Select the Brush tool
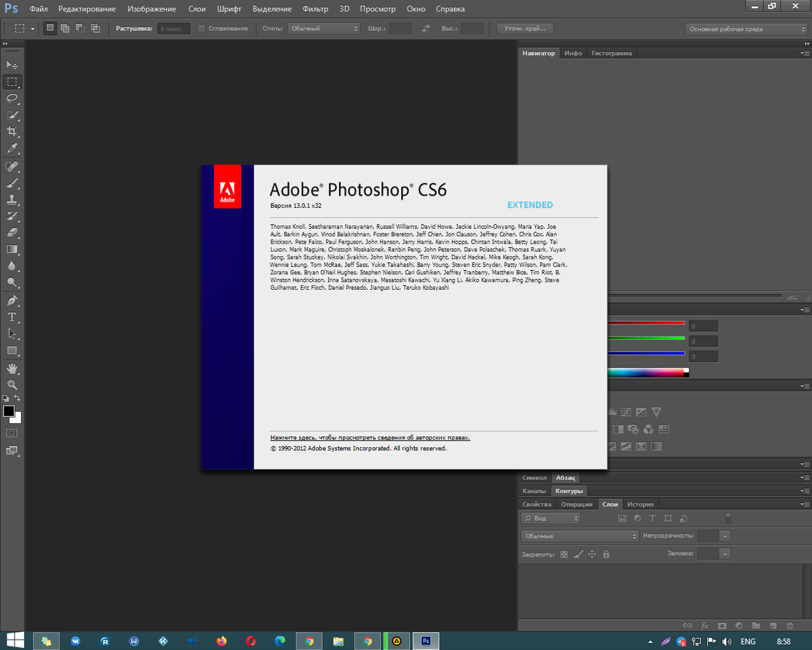 [x=12, y=183]
